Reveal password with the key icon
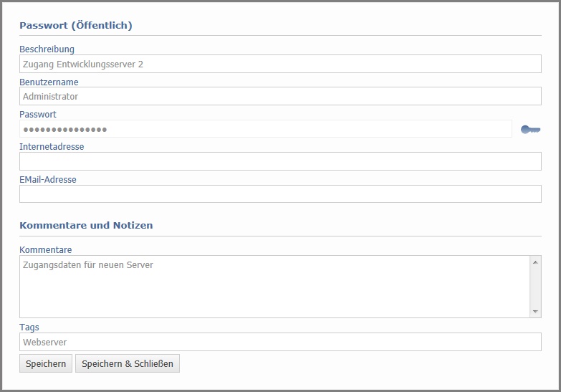The image size is (561, 392). pyautogui.click(x=530, y=130)
